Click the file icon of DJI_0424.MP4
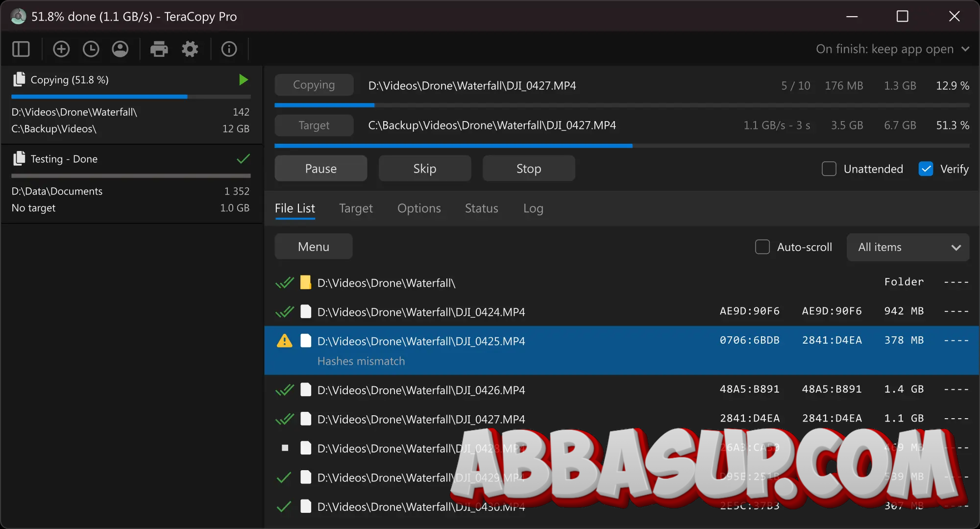Screen dimensions: 980x529 [x=305, y=311]
